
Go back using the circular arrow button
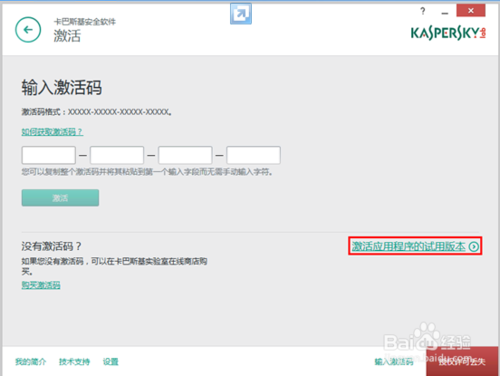[28, 30]
